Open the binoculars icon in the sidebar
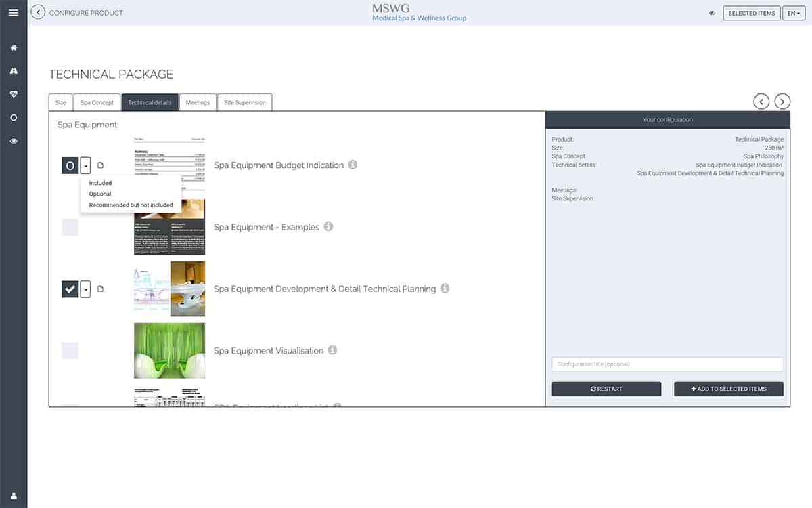The width and height of the screenshot is (812, 508). coord(14,71)
